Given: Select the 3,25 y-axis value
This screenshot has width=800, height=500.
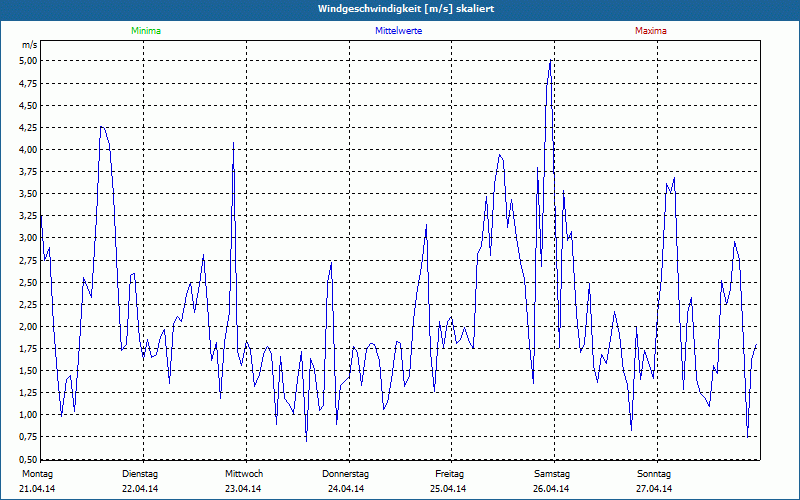Looking at the screenshot, I should (x=29, y=216).
